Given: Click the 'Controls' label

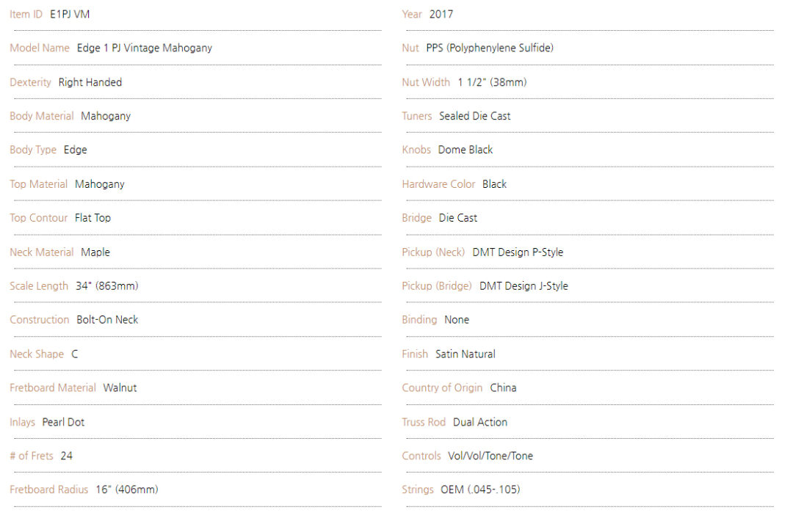Looking at the screenshot, I should (x=421, y=456).
